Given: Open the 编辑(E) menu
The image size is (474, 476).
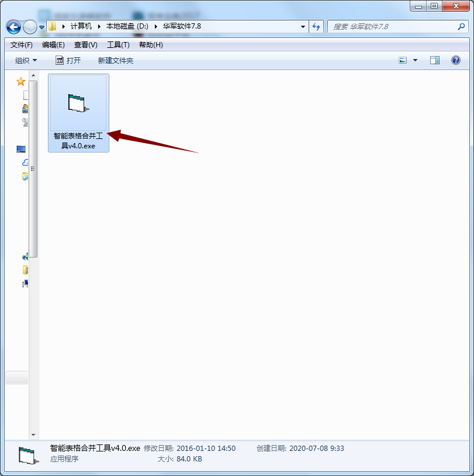Looking at the screenshot, I should (x=53, y=45).
